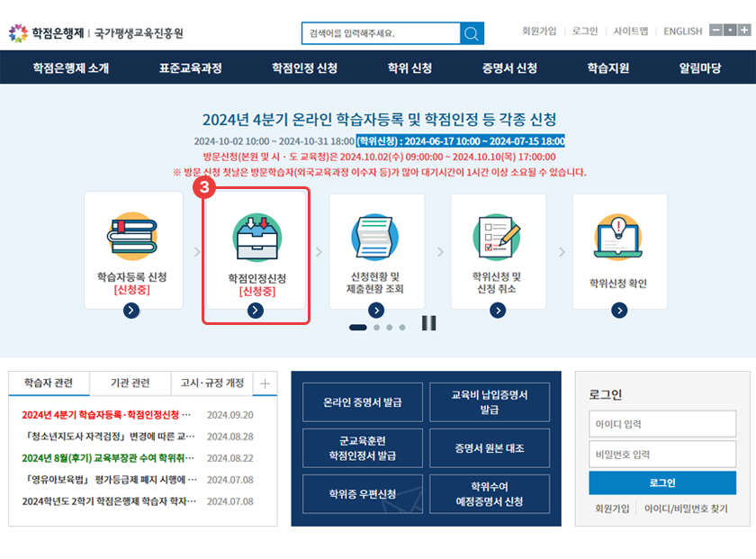Viewport: 756px width, 559px height.
Task: Reset font size with dot button
Action: pos(730,31)
